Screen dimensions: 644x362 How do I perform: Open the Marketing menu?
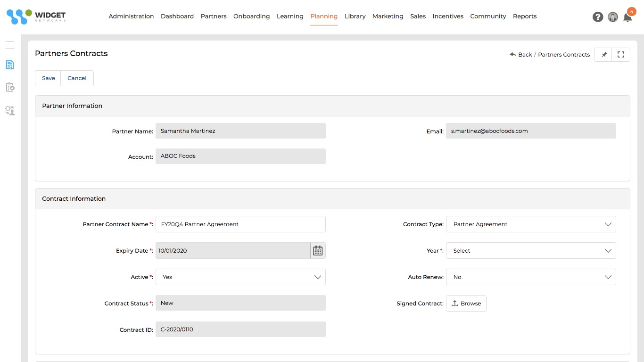coord(388,16)
